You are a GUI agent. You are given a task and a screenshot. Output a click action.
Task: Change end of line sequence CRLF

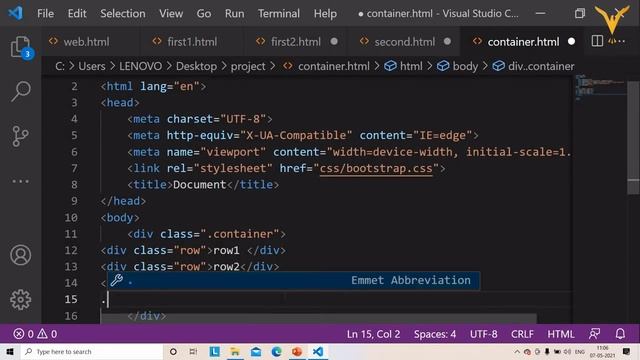[522, 334]
